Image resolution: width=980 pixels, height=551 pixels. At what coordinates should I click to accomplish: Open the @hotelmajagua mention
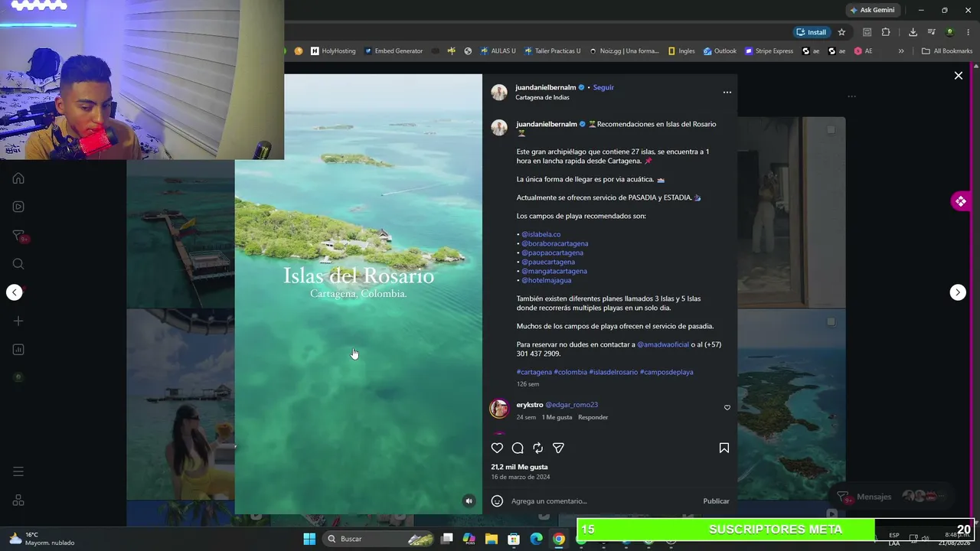[546, 280]
